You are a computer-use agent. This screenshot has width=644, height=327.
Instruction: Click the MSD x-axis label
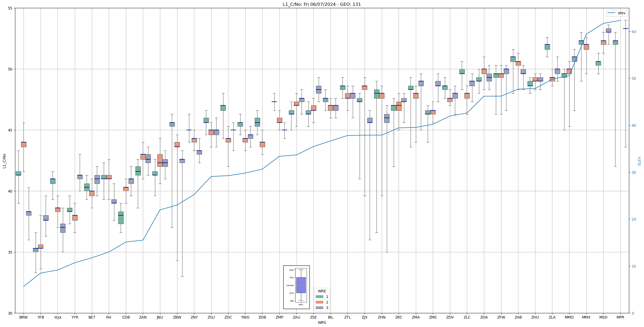coord(603,317)
